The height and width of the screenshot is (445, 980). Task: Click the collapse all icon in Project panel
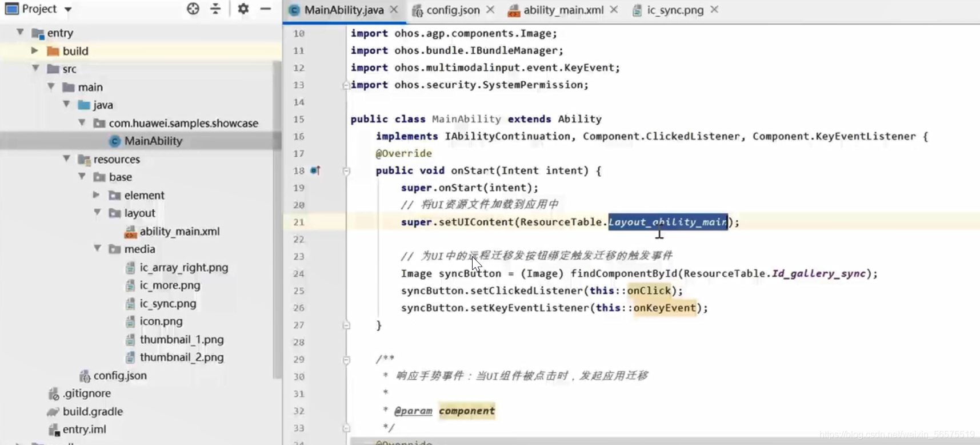click(x=215, y=9)
